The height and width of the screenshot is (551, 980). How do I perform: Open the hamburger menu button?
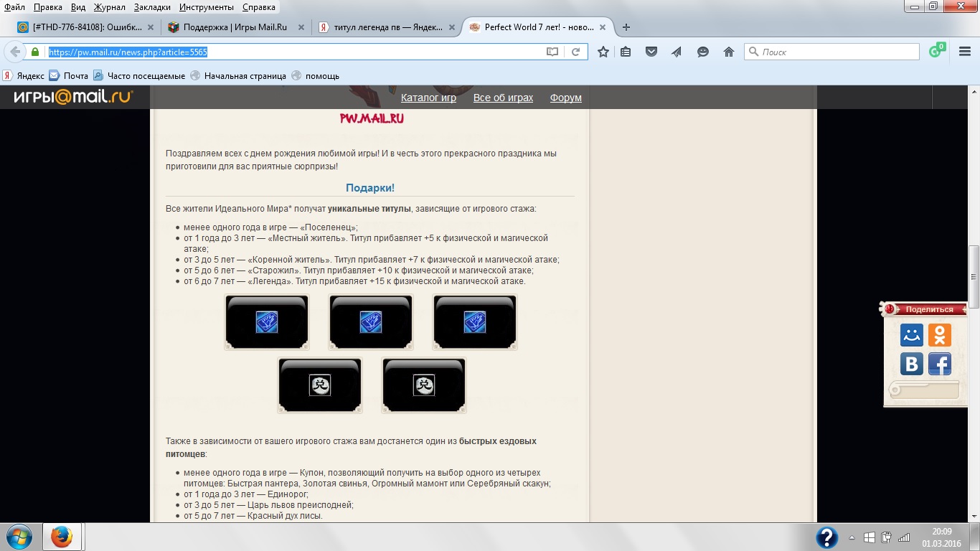965,52
